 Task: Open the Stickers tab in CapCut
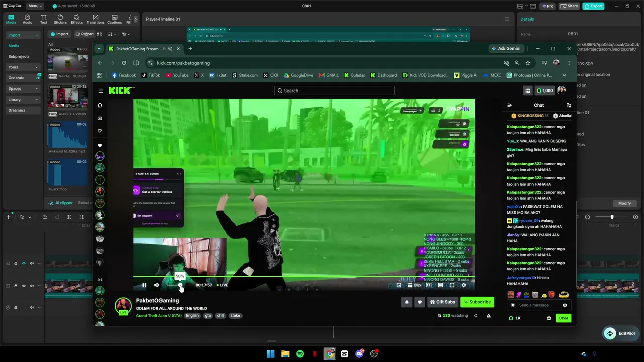[60, 19]
